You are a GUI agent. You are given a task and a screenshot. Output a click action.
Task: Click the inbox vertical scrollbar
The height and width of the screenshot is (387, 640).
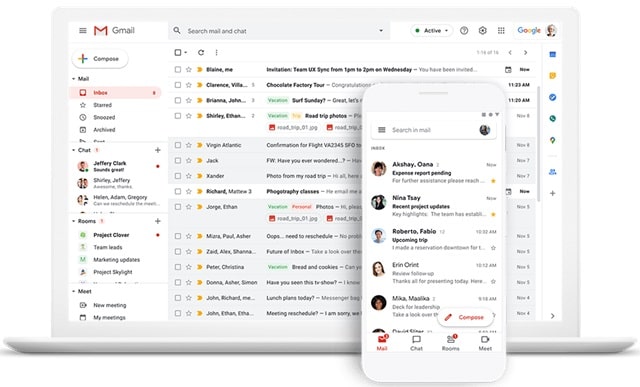(539, 143)
